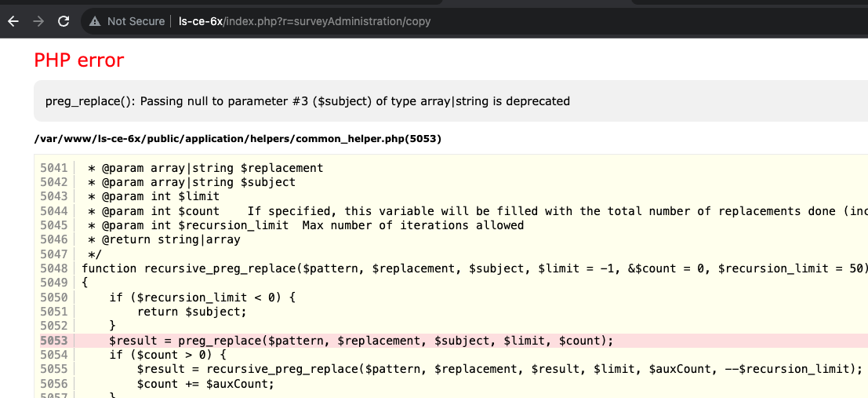The width and height of the screenshot is (868, 398).
Task: Click the browser forward arrow
Action: tap(38, 21)
